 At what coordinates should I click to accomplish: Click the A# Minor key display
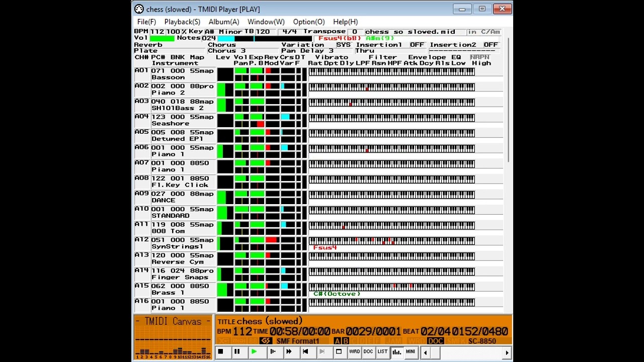point(223,32)
